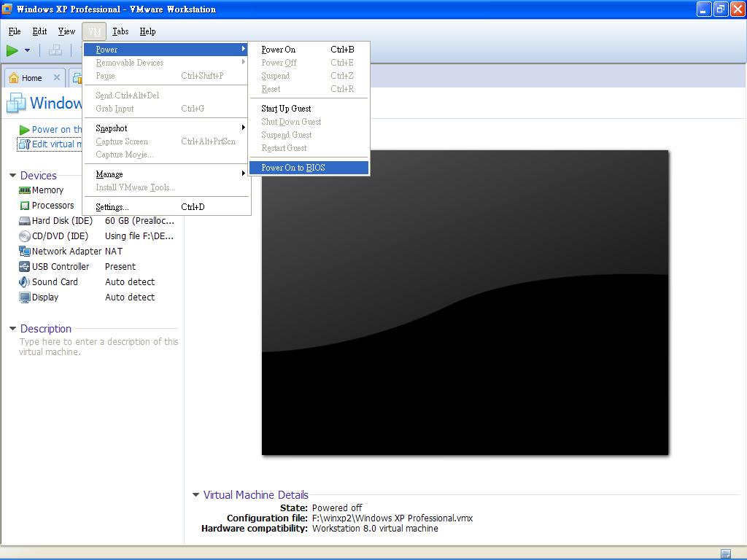Click the Edit virtual machine settings icon
Screen dimensions: 747x560
click(x=24, y=144)
